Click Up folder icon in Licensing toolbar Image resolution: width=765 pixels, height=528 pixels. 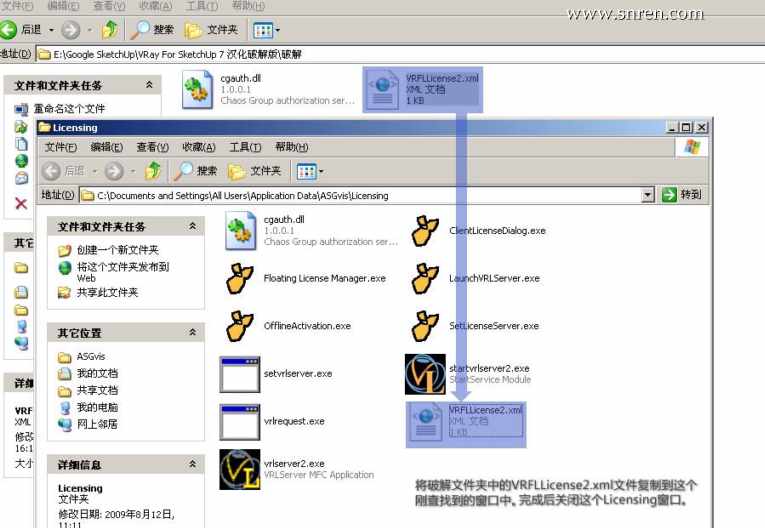coord(153,171)
